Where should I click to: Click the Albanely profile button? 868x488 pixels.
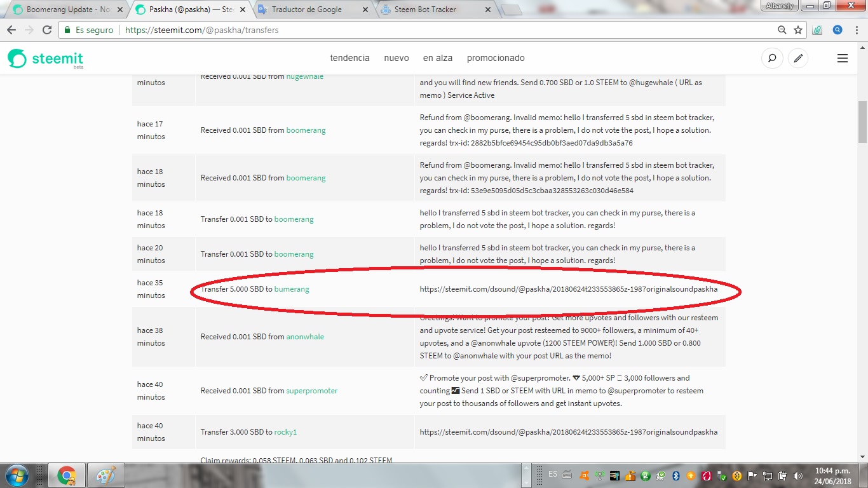coord(780,6)
